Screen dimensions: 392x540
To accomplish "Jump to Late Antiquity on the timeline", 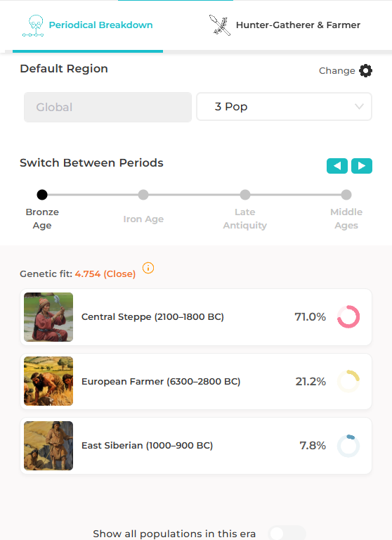I will pos(245,195).
